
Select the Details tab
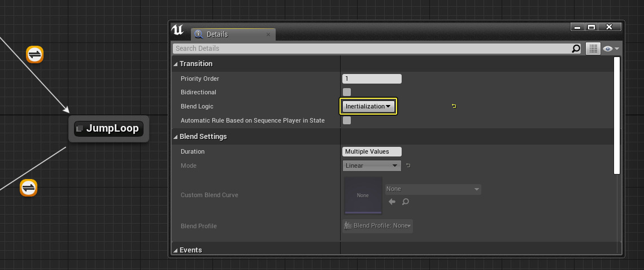click(226, 34)
